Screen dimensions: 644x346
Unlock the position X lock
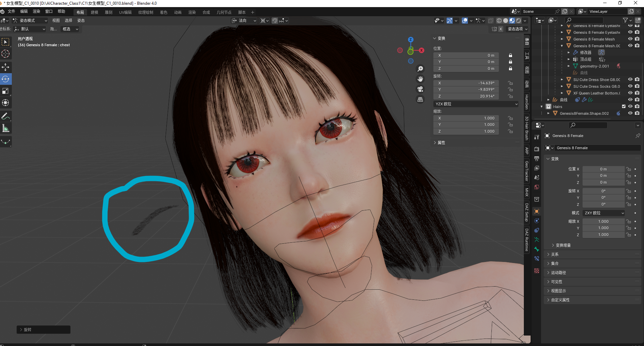tap(510, 55)
